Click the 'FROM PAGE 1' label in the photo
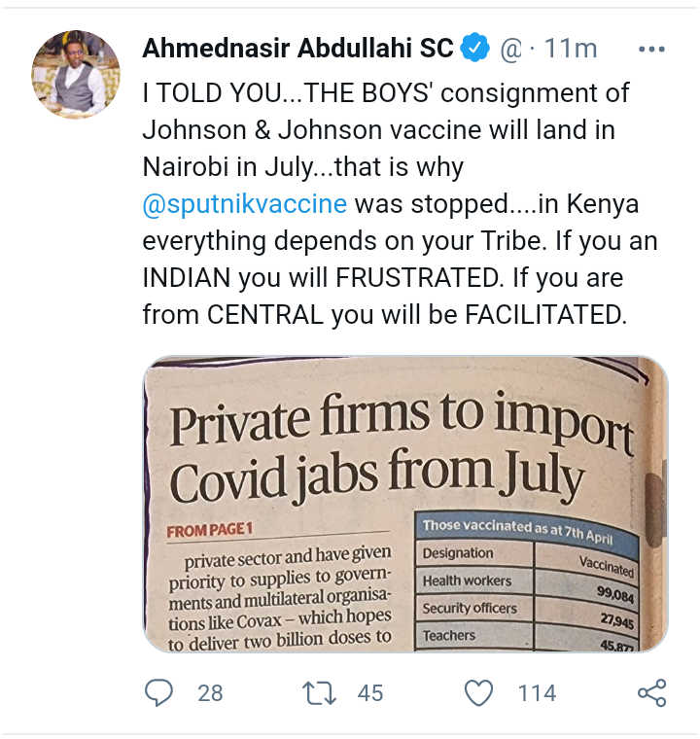700x739 pixels. pyautogui.click(x=210, y=530)
